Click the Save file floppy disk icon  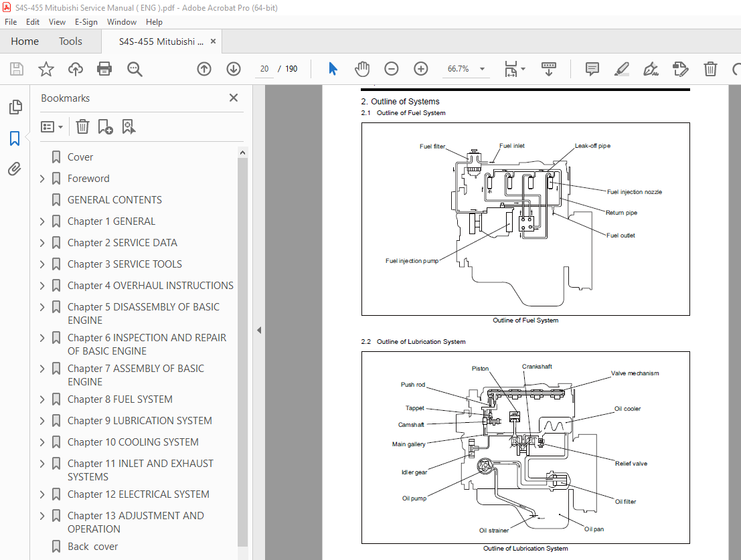pos(17,69)
